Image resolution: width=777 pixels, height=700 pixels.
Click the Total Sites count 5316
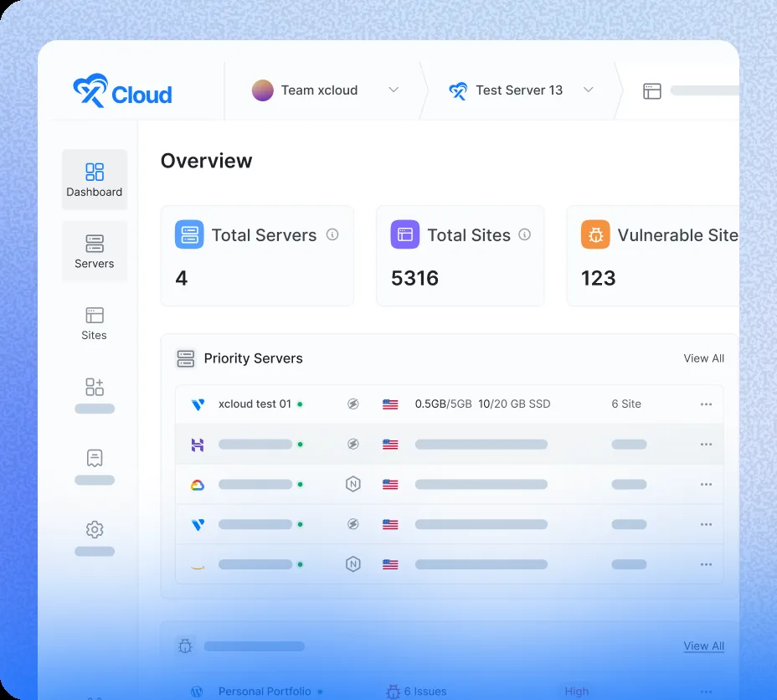point(414,278)
